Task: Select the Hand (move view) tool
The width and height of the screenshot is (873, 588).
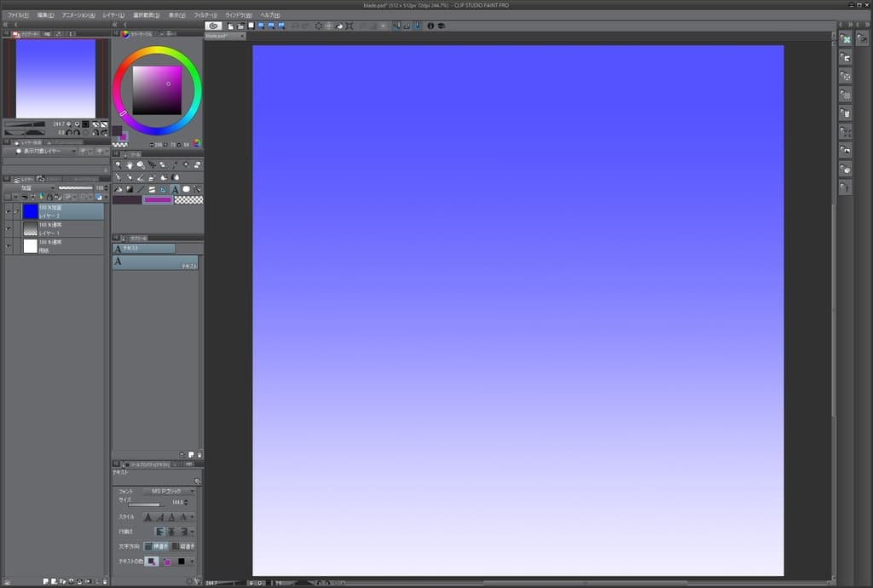Action: pos(130,164)
